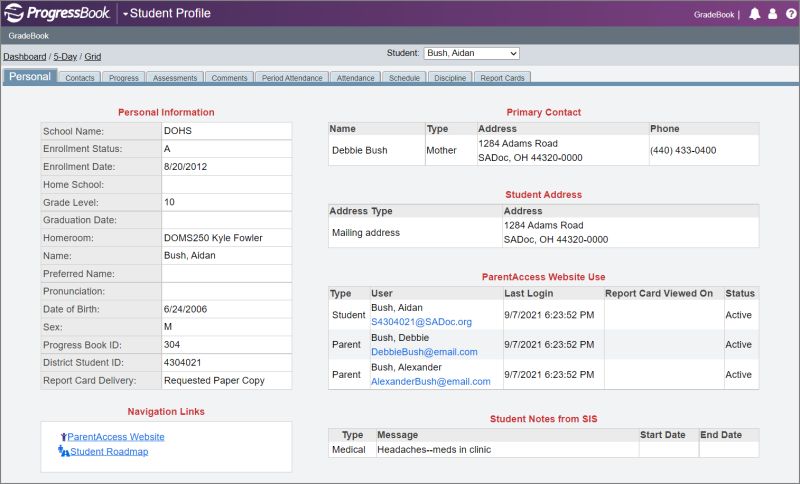Click the Debbie Bush primary contact name
The width and height of the screenshot is (800, 484).
click(x=360, y=150)
